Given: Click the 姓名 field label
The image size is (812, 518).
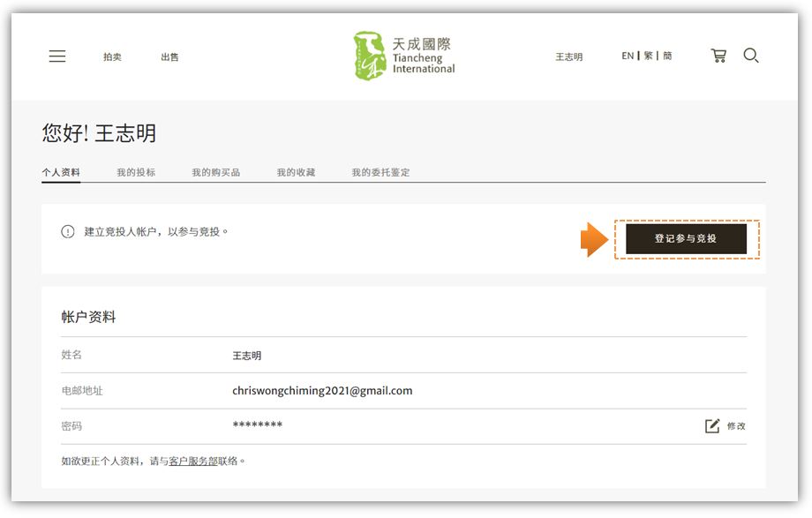Looking at the screenshot, I should 71,355.
